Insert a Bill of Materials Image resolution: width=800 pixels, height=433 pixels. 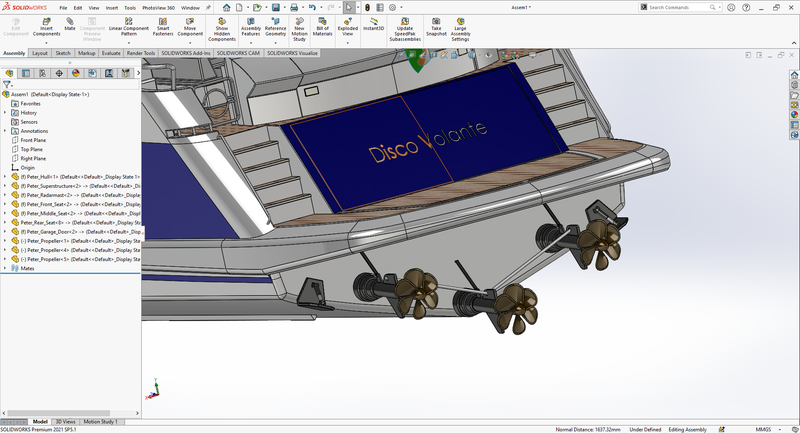(x=322, y=27)
